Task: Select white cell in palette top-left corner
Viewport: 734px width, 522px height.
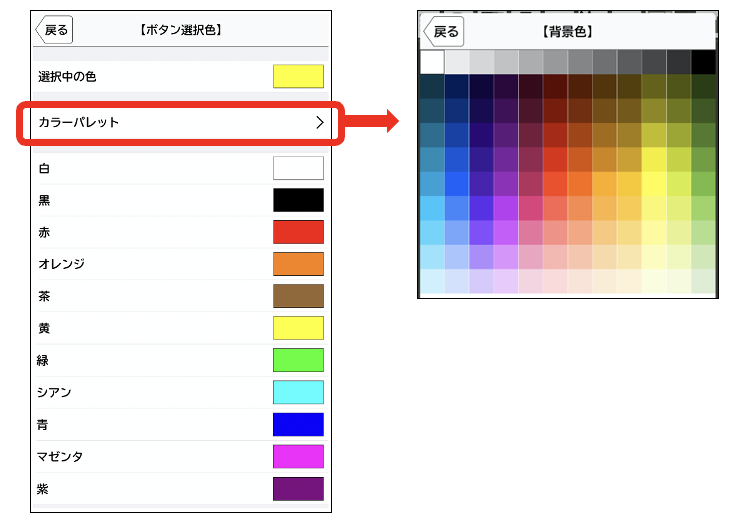Action: point(432,62)
